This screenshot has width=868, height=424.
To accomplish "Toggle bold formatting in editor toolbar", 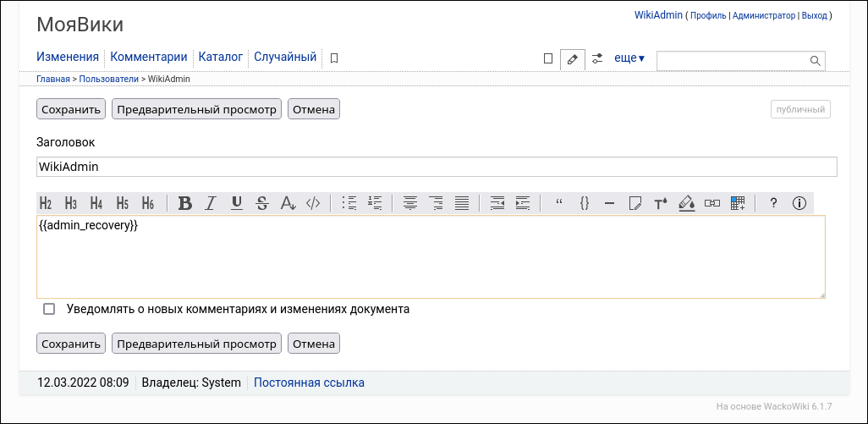I will point(185,203).
